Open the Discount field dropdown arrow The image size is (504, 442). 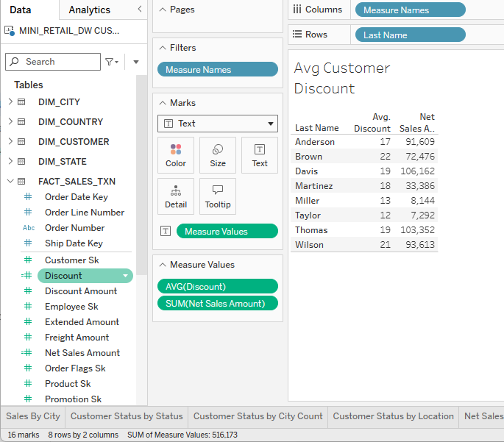click(x=126, y=276)
